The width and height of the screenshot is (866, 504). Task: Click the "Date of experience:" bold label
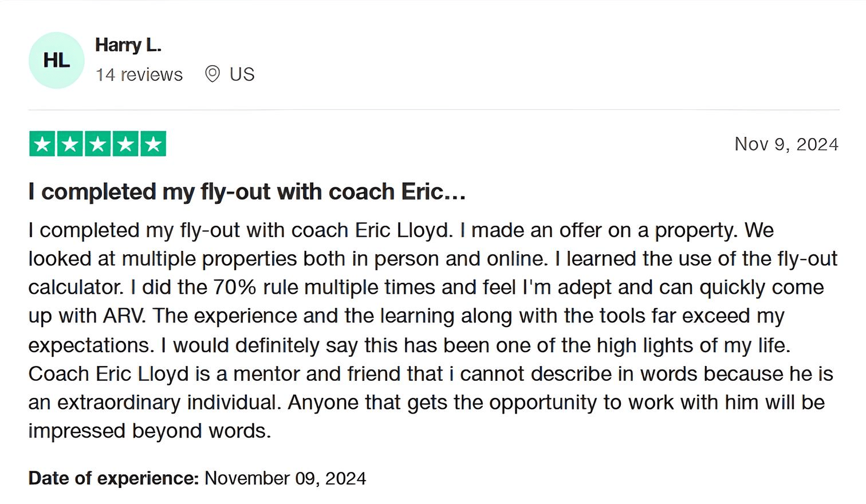pyautogui.click(x=113, y=478)
